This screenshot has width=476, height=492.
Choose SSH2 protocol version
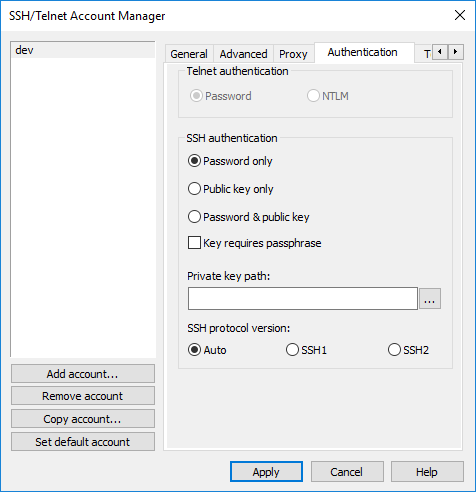point(408,350)
